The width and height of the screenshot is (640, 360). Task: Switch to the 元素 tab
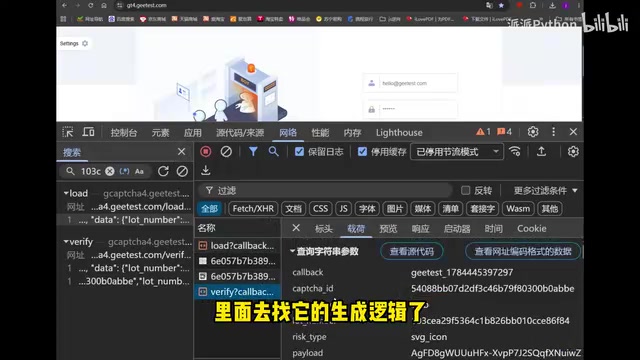pyautogui.click(x=160, y=133)
